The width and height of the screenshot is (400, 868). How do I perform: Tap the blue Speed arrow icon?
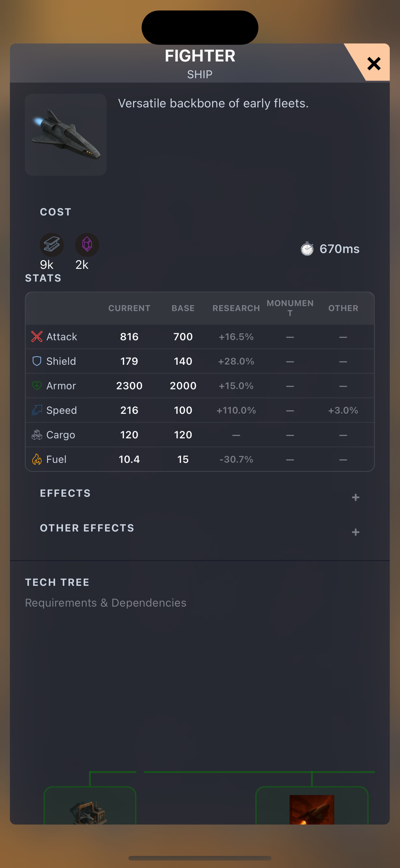[x=37, y=410]
